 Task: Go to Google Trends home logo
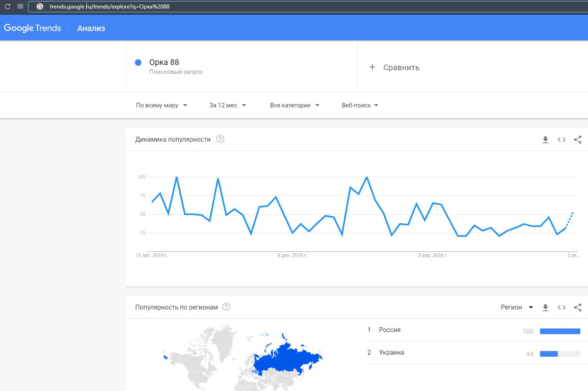pyautogui.click(x=33, y=28)
